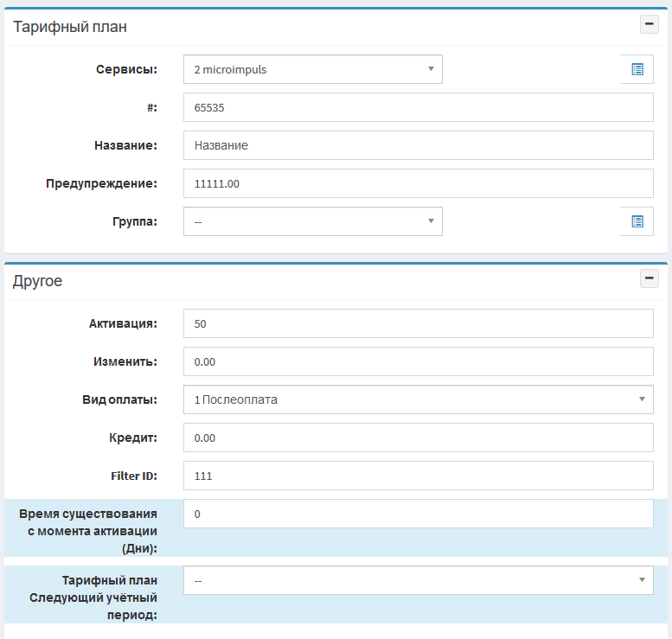Collapse the Тарифный план panel
The image size is (672, 639).
coord(649,24)
